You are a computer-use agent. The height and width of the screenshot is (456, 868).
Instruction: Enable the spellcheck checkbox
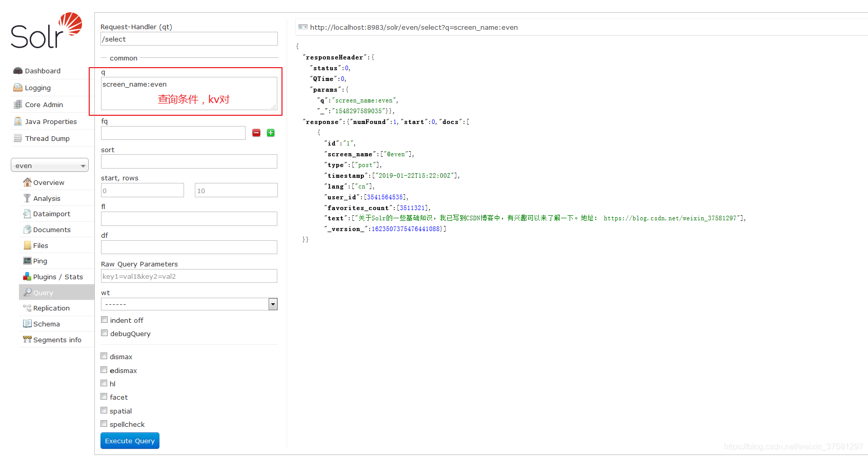pyautogui.click(x=104, y=424)
